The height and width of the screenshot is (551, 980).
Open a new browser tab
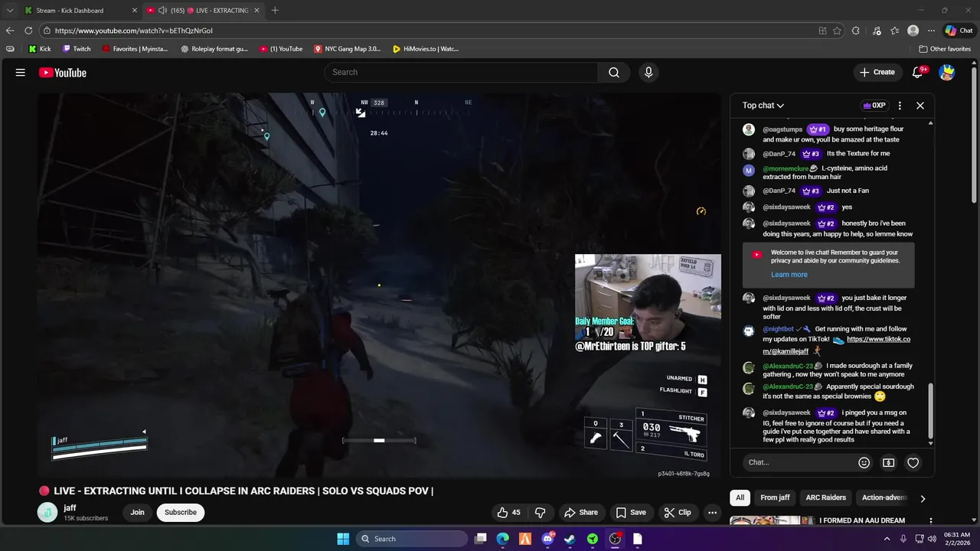point(275,11)
